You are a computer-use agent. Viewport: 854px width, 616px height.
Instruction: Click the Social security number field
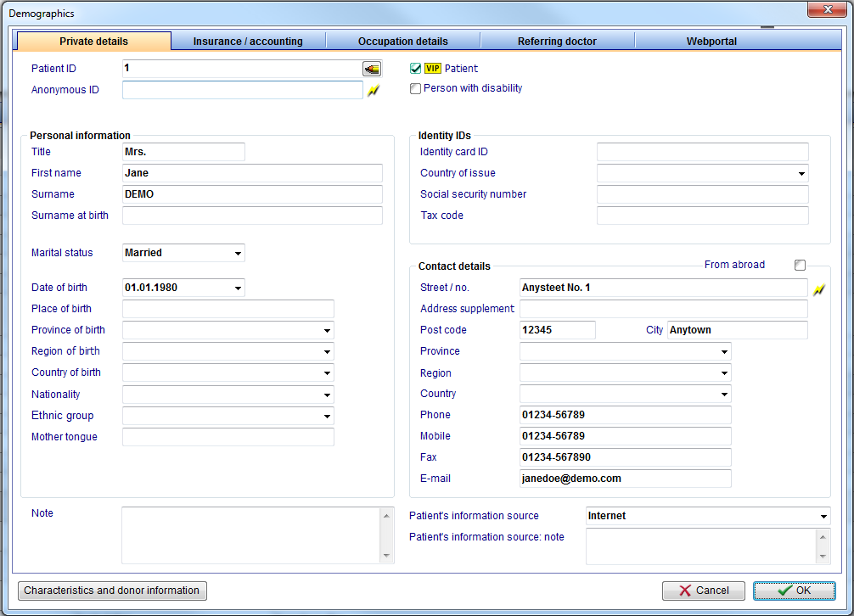tap(703, 194)
